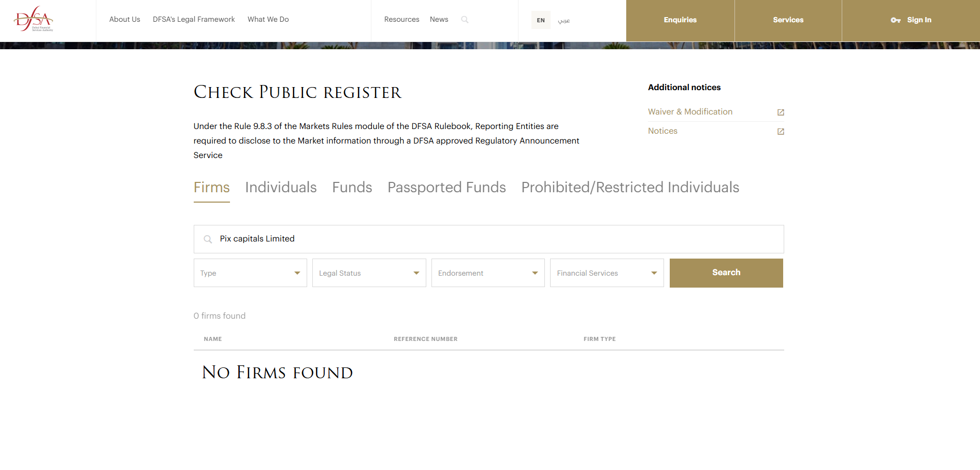Open the Notices external link icon
The image size is (980, 470).
pyautogui.click(x=781, y=132)
